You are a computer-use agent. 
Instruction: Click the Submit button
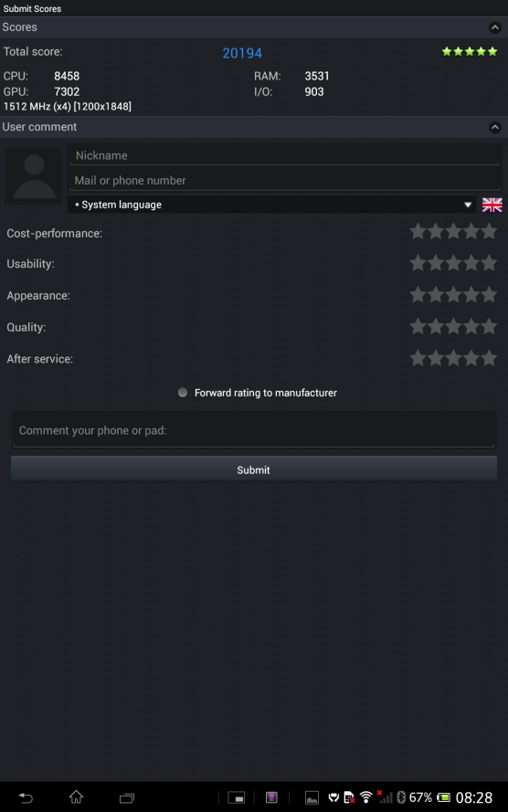click(x=254, y=469)
